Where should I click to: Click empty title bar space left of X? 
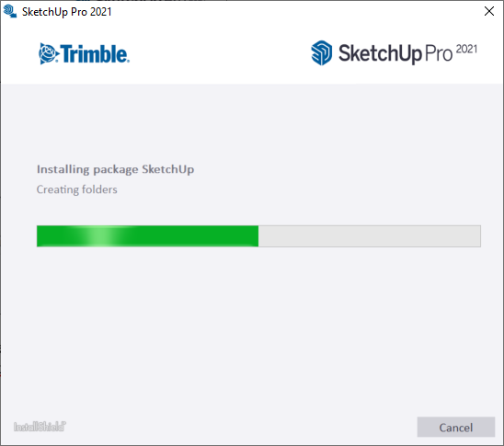296,12
